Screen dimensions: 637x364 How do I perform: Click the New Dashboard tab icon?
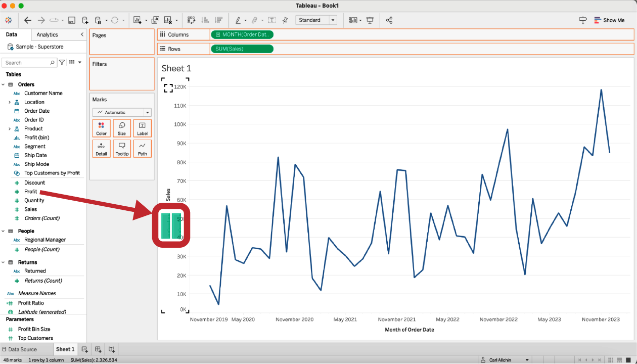(x=98, y=349)
